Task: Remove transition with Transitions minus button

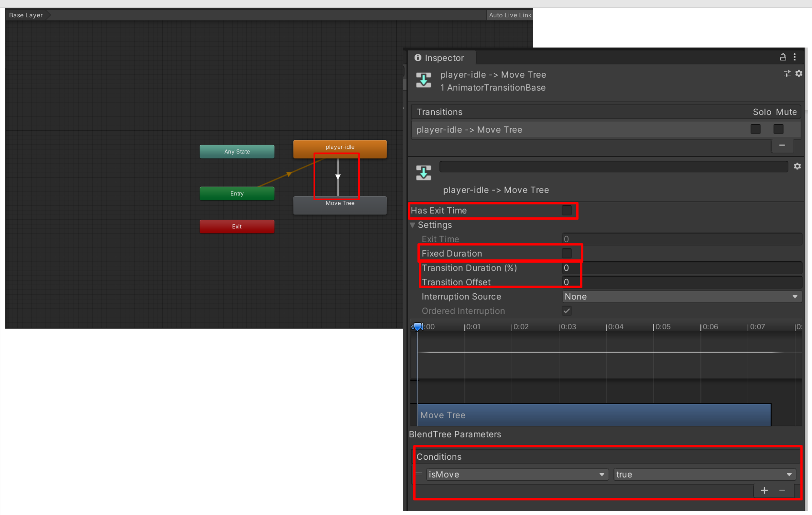Action: 782,145
